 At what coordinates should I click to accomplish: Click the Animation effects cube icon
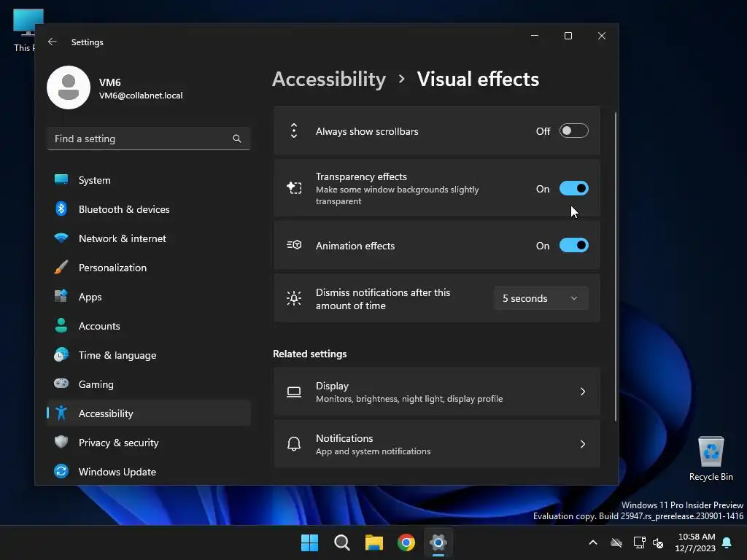[294, 245]
